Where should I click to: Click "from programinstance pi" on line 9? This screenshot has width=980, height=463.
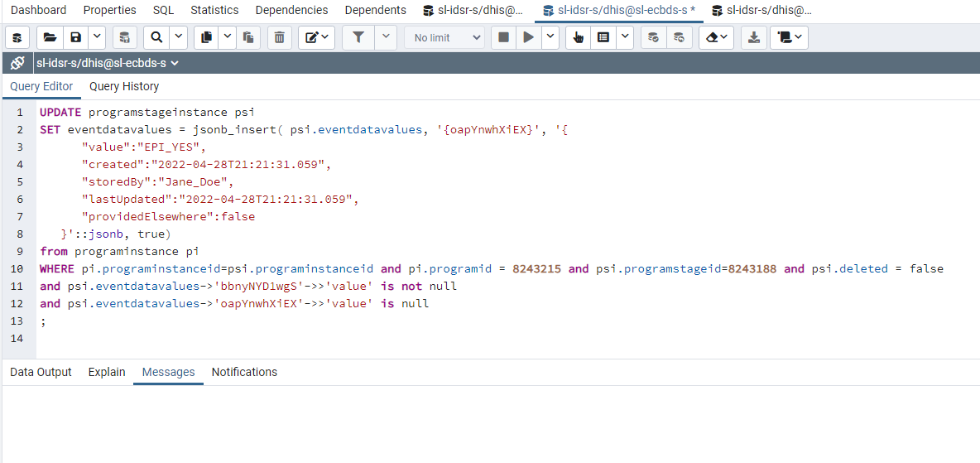click(118, 252)
